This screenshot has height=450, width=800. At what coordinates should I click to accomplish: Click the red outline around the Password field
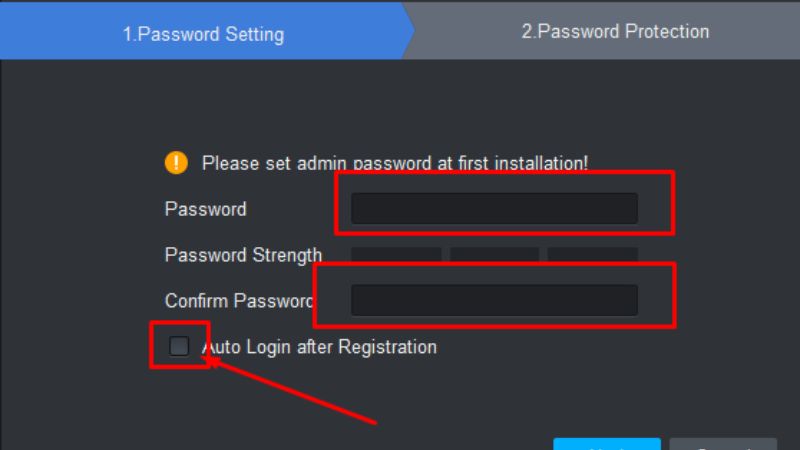(x=672, y=200)
